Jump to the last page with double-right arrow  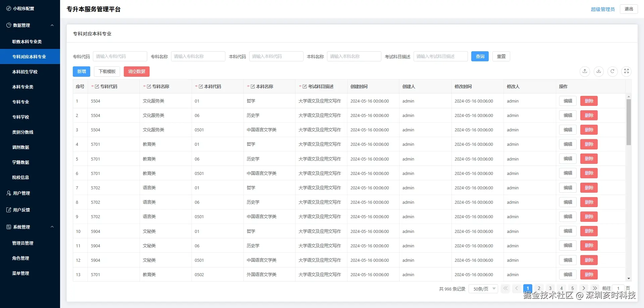595,288
